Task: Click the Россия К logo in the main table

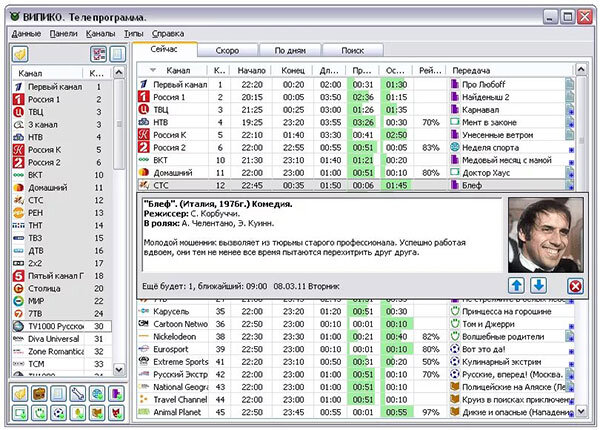Action: tap(143, 135)
